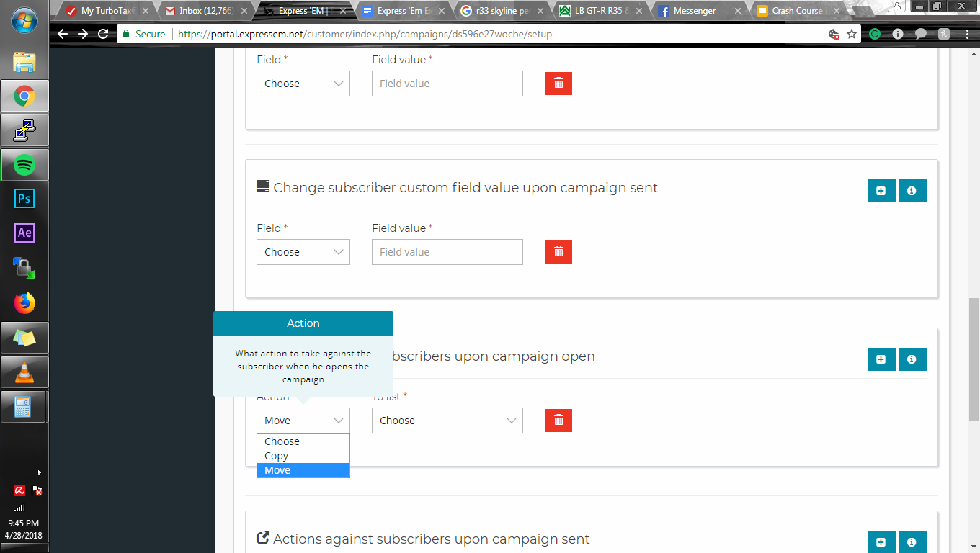Screen dimensions: 980x553
Task: Open the Grammarly extension
Action: click(x=875, y=34)
